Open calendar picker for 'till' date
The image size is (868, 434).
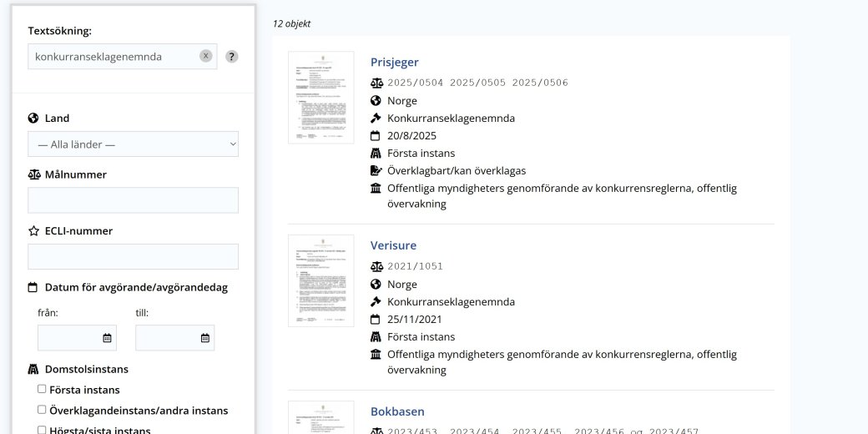204,338
